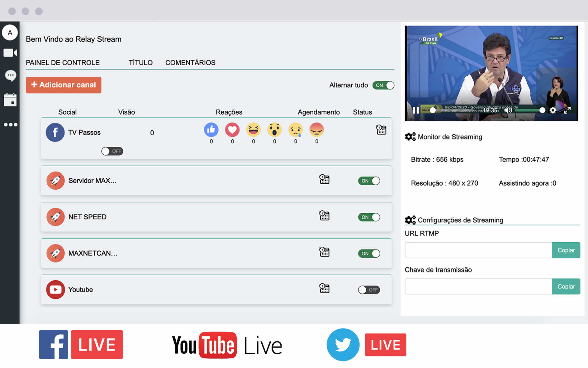The height and width of the screenshot is (368, 588).
Task: Turn off the Servidor MAX switch
Action: click(x=369, y=181)
